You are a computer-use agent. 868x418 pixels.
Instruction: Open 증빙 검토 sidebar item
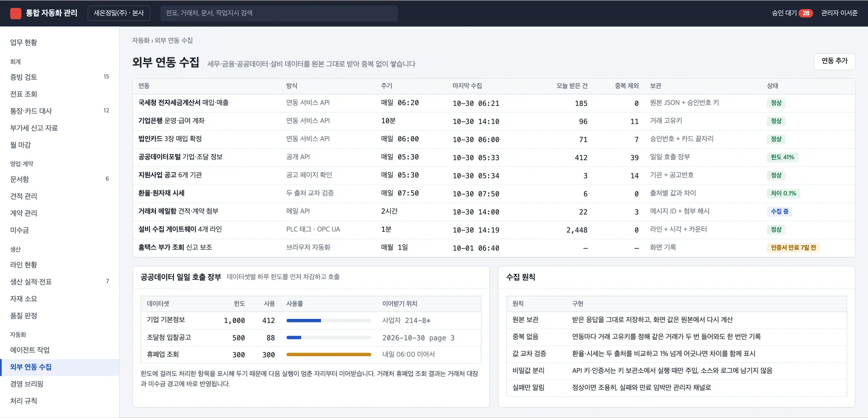click(60, 77)
